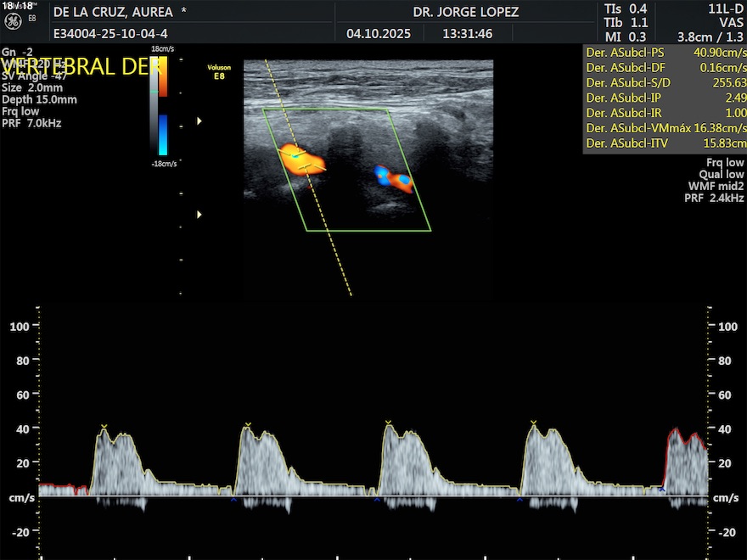
Task: Click the blue and orange vessel flow signal
Action: tap(394, 179)
